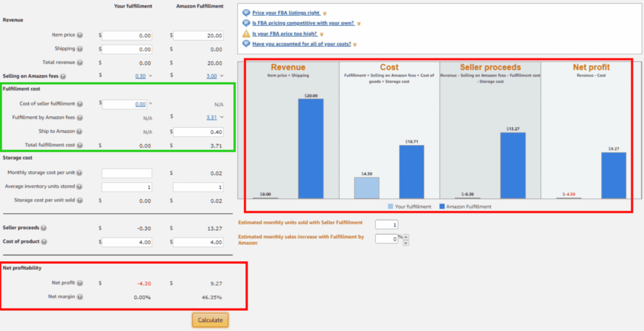Expand the 0.30 Selling on Amazon fees breakdown
This screenshot has width=644, height=331.
click(x=150, y=76)
